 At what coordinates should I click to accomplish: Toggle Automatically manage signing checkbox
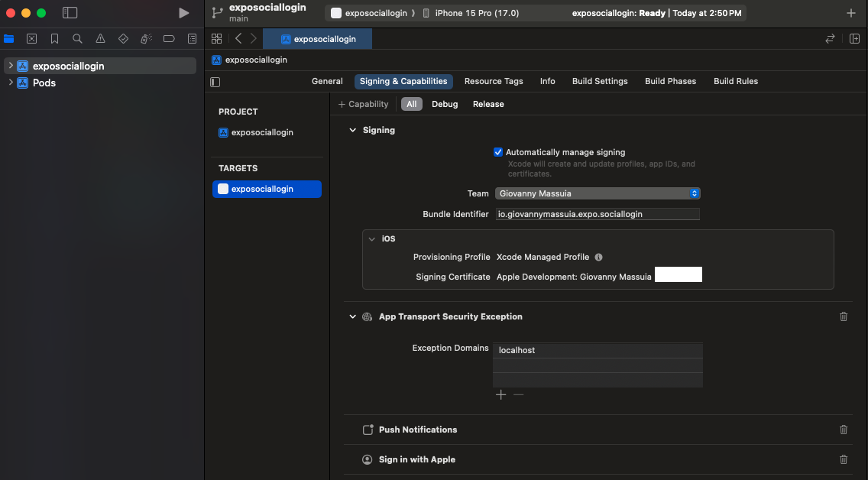[498, 152]
